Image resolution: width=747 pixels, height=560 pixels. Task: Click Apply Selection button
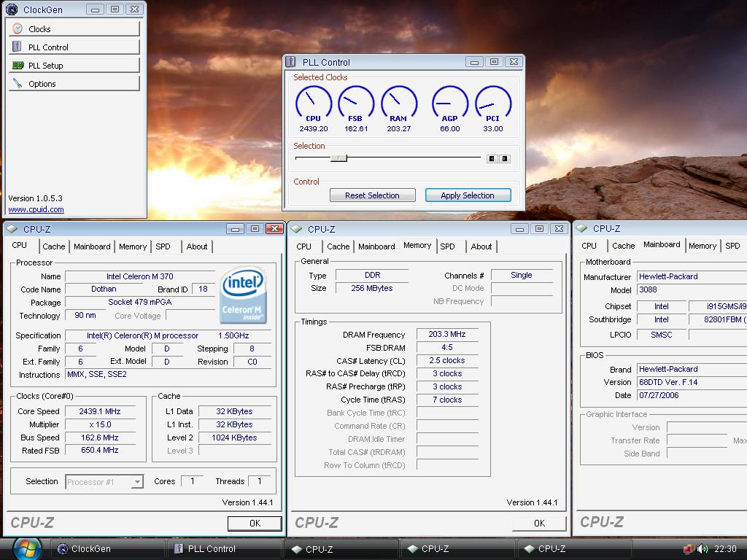pyautogui.click(x=468, y=195)
